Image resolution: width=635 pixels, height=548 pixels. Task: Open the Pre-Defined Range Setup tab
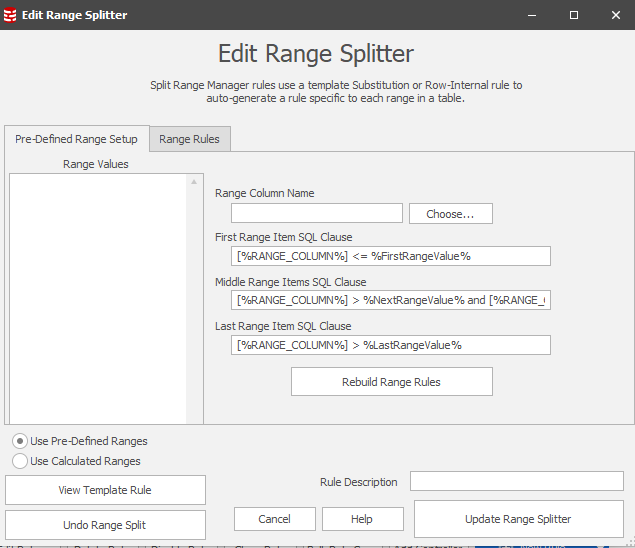(x=76, y=139)
